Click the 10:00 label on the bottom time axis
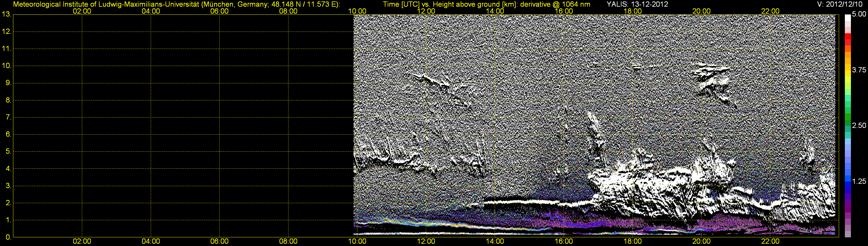The width and height of the screenshot is (868, 246). 357,241
